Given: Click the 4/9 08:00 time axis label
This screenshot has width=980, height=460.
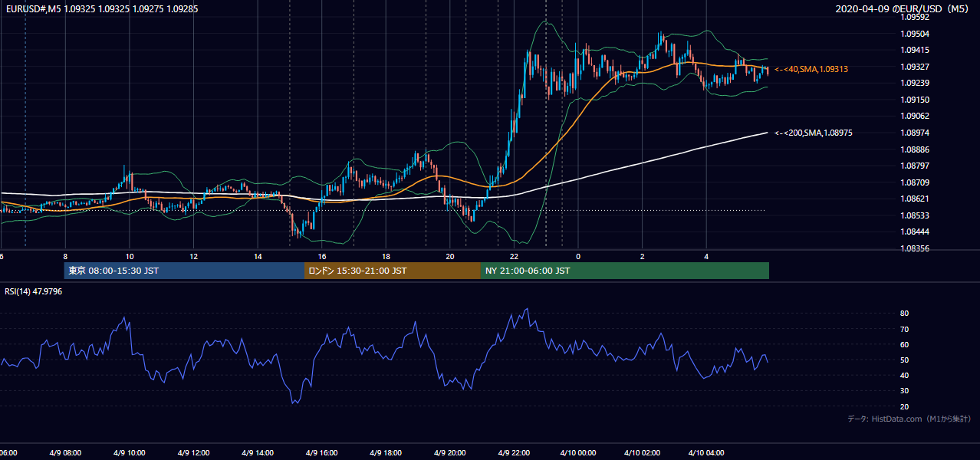Looking at the screenshot, I should pyautogui.click(x=65, y=452).
